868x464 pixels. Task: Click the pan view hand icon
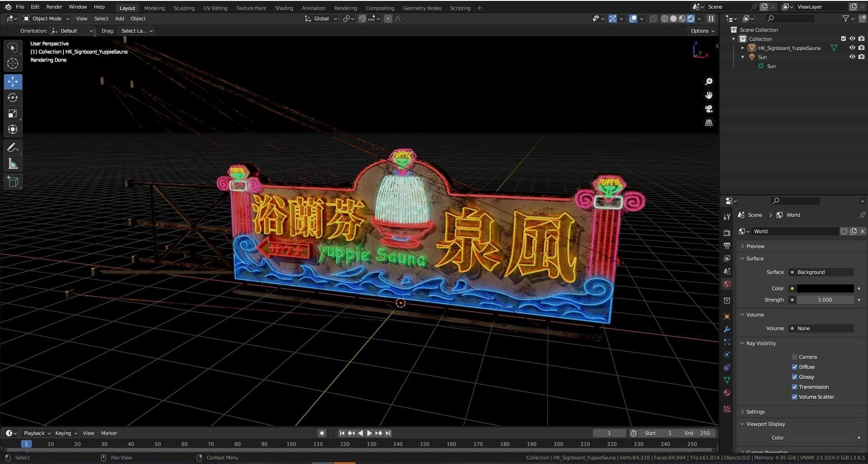tap(709, 95)
